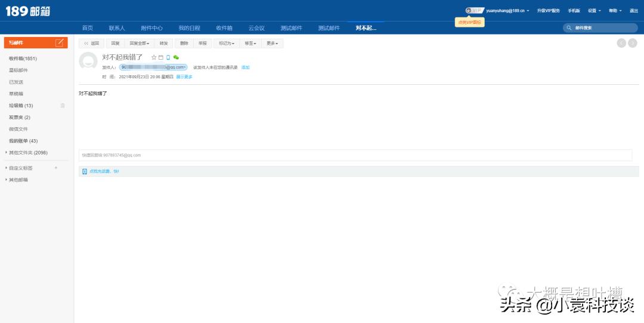Click the sender email address chip
The height and width of the screenshot is (323, 644).
(x=153, y=67)
